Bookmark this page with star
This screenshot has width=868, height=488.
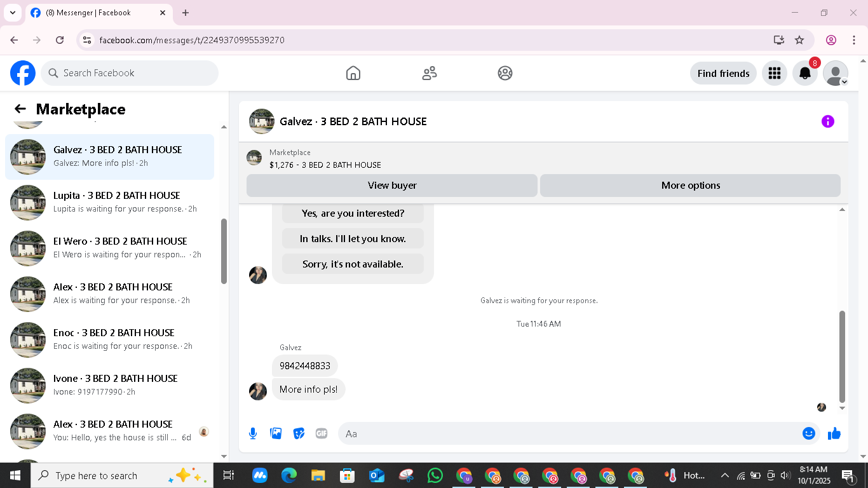pyautogui.click(x=799, y=40)
